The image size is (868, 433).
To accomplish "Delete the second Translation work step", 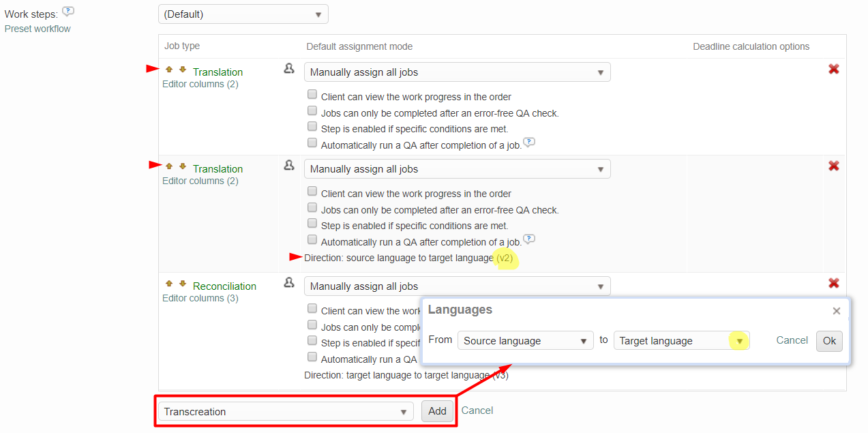I will [x=833, y=166].
